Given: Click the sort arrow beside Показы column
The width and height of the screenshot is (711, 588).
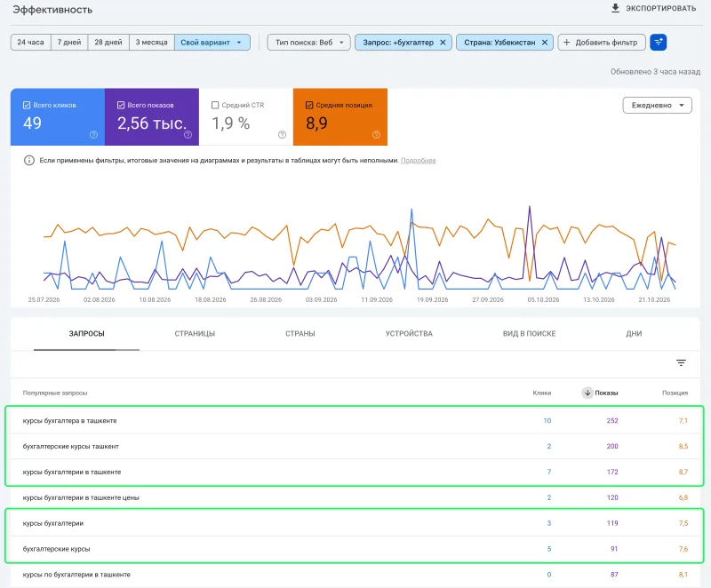Looking at the screenshot, I should coord(587,393).
